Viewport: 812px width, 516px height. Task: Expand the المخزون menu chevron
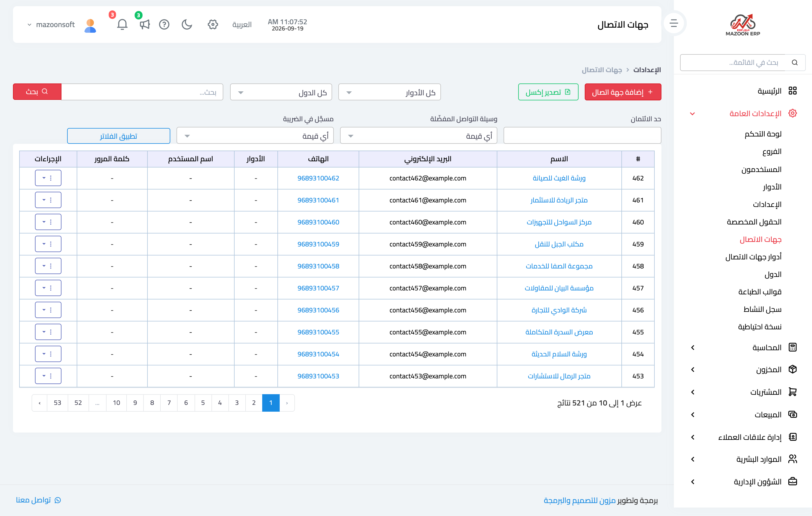pos(693,370)
